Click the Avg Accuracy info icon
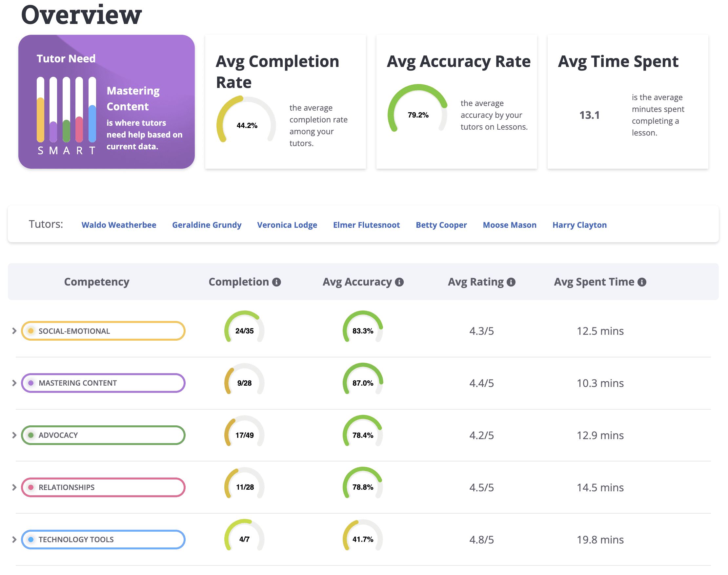This screenshot has width=728, height=575. click(399, 282)
